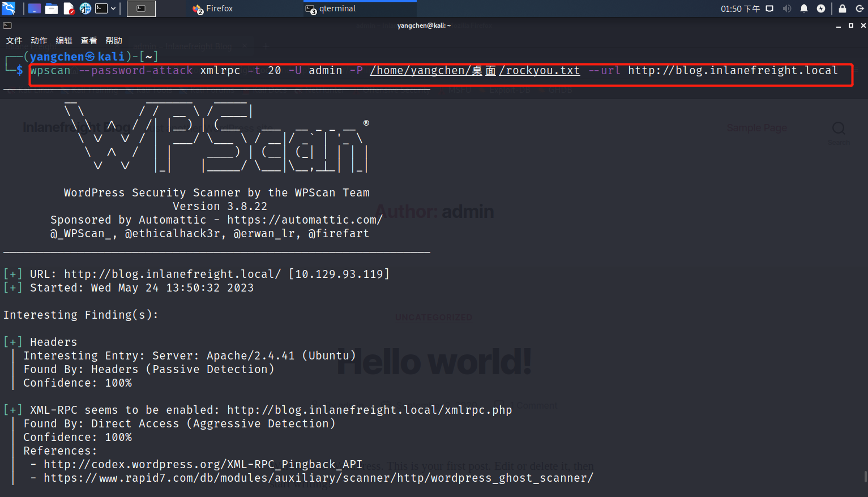868x497 pixels.
Task: Click the codex.wordpress.org Pingback API reference
Action: point(203,465)
